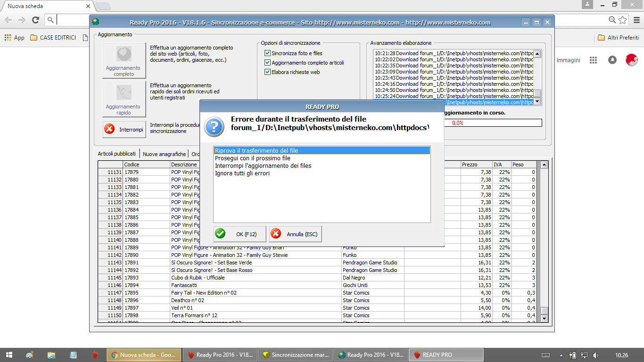
Task: Select the Cubo di Rubik - Ufficiale row
Action: click(x=317, y=278)
